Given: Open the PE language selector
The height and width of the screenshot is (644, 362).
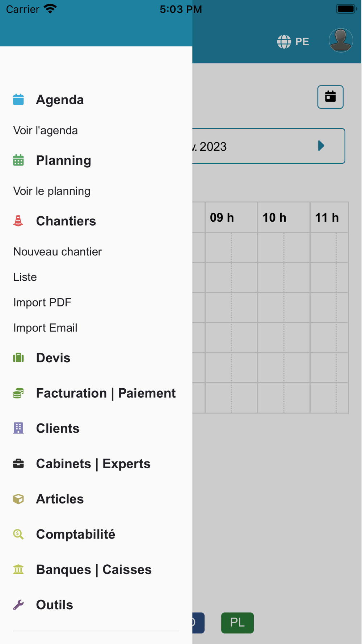Looking at the screenshot, I should point(293,42).
